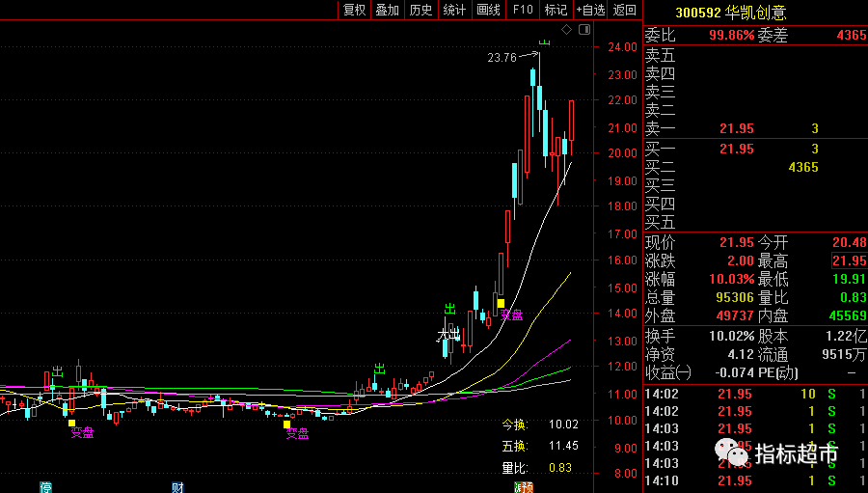Click the 14:10 trade tick row

755,480
